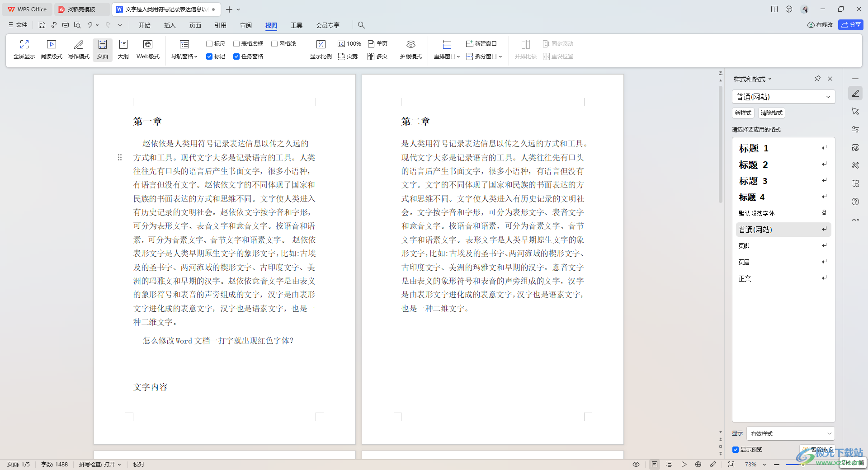Click the pencil styles icon in right sidebar
The height and width of the screenshot is (470, 868).
pyautogui.click(x=855, y=93)
